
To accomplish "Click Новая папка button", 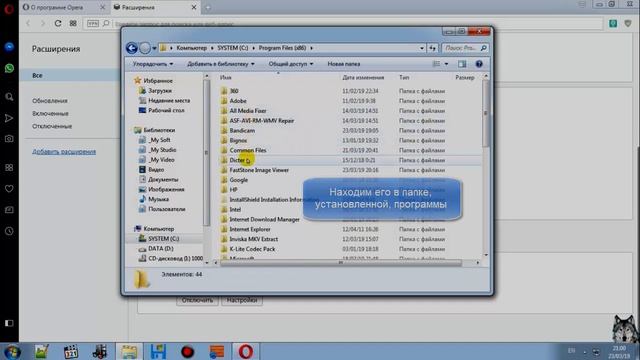I will pos(344,64).
